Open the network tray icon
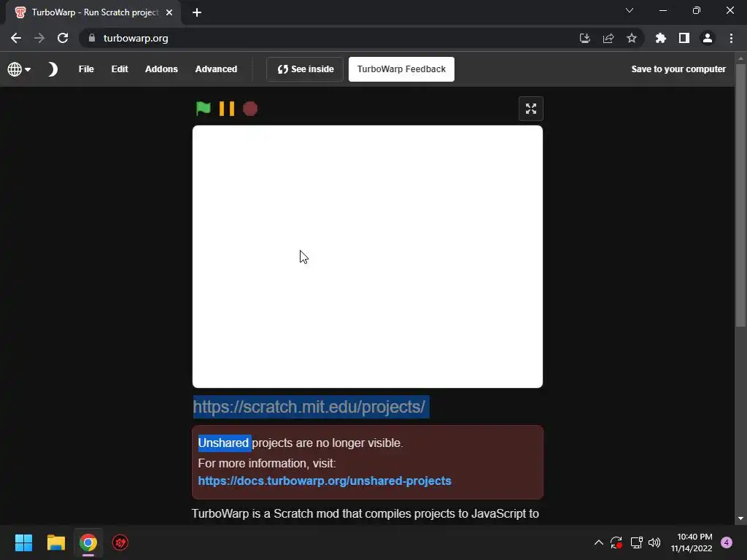The height and width of the screenshot is (560, 747). point(636,542)
